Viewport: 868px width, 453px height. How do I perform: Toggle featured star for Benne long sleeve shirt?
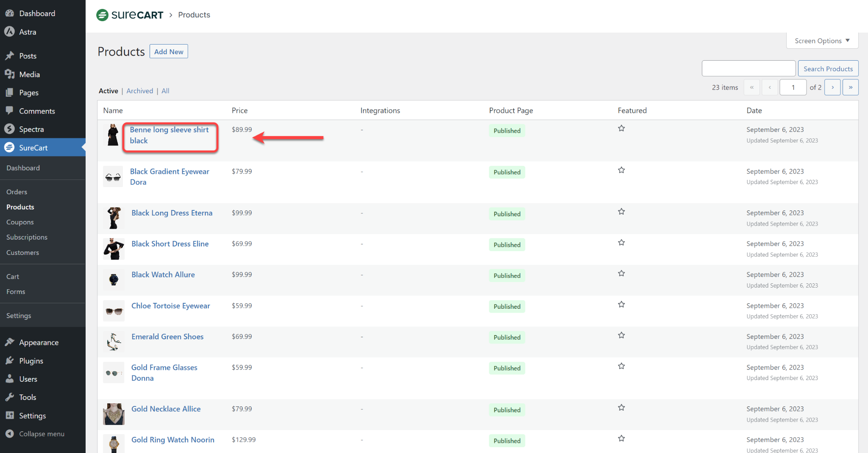[621, 129]
